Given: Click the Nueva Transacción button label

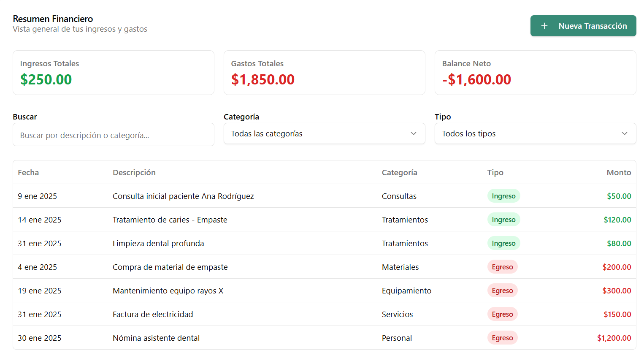Looking at the screenshot, I should click(x=593, y=26).
